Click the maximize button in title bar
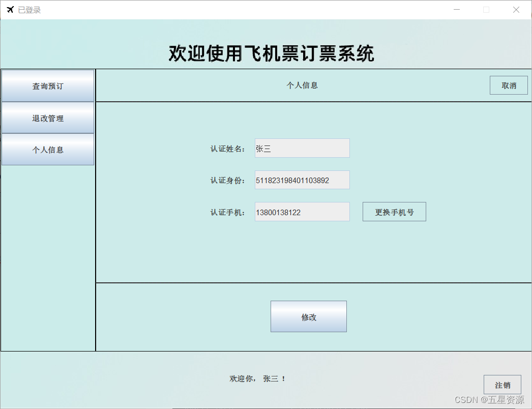 pos(486,9)
